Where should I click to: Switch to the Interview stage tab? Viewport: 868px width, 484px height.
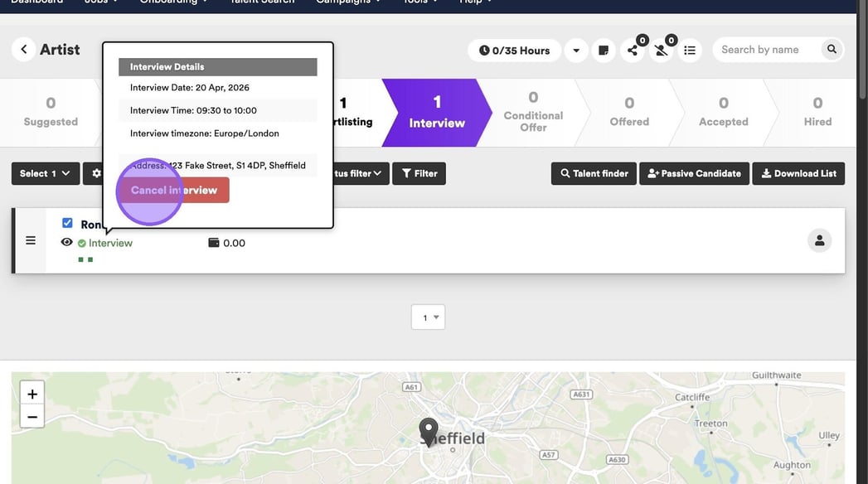437,113
